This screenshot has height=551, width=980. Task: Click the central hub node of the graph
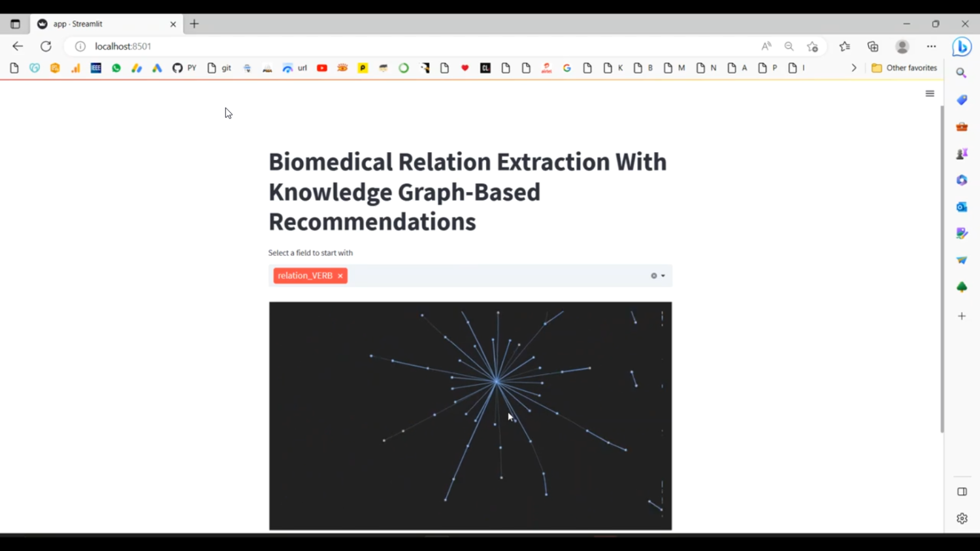(x=497, y=381)
